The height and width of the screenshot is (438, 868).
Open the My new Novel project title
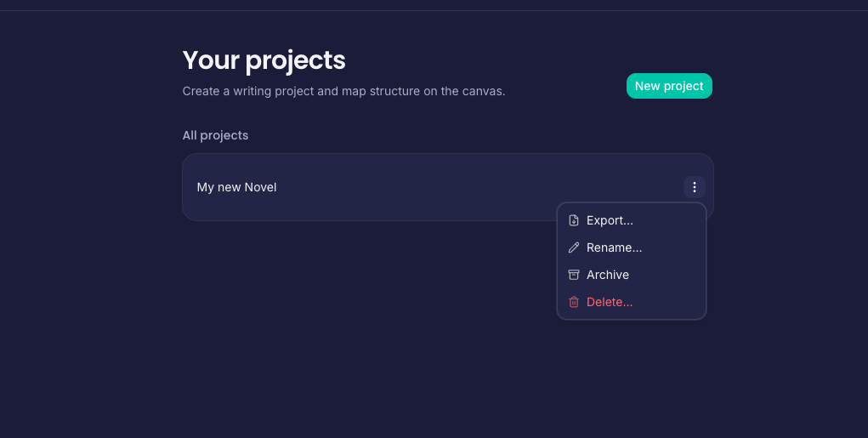236,187
